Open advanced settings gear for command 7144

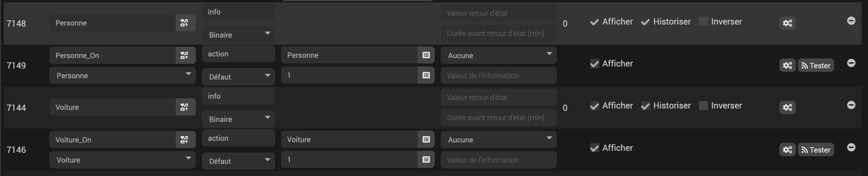(787, 107)
